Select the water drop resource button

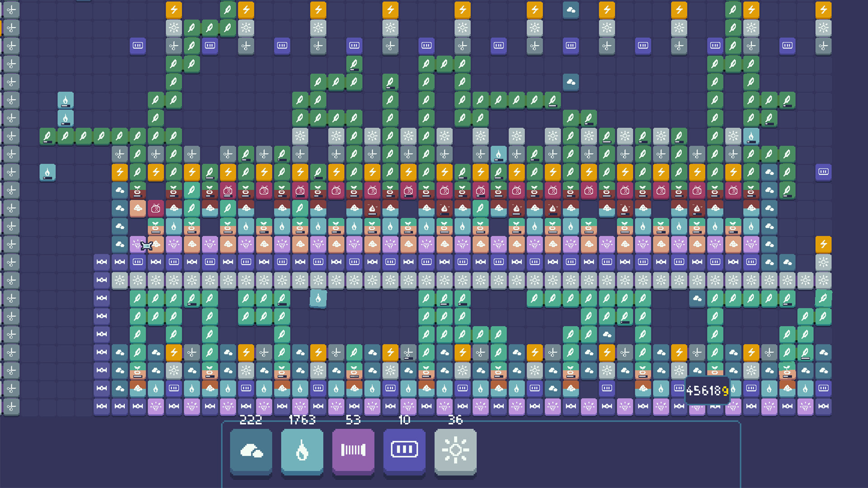coord(302,450)
